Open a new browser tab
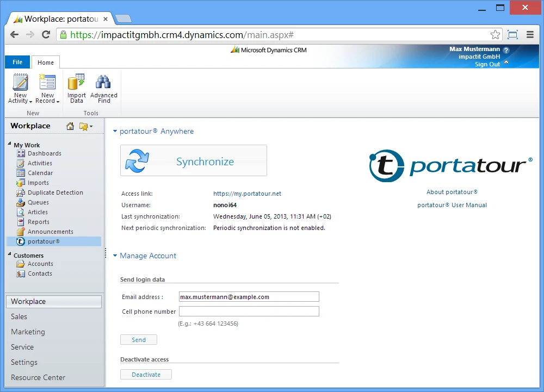Screen dimensions: 544x392 [123, 18]
